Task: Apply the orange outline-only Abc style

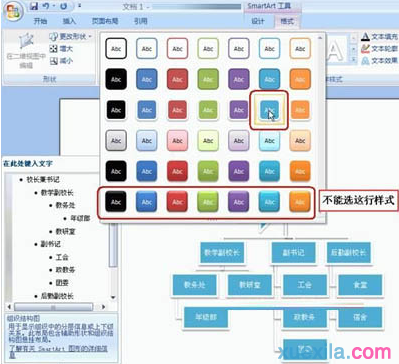Action: [300, 49]
